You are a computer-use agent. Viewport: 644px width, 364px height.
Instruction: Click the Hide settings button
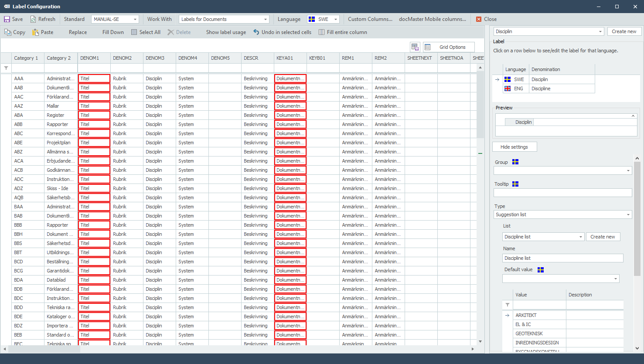[515, 147]
